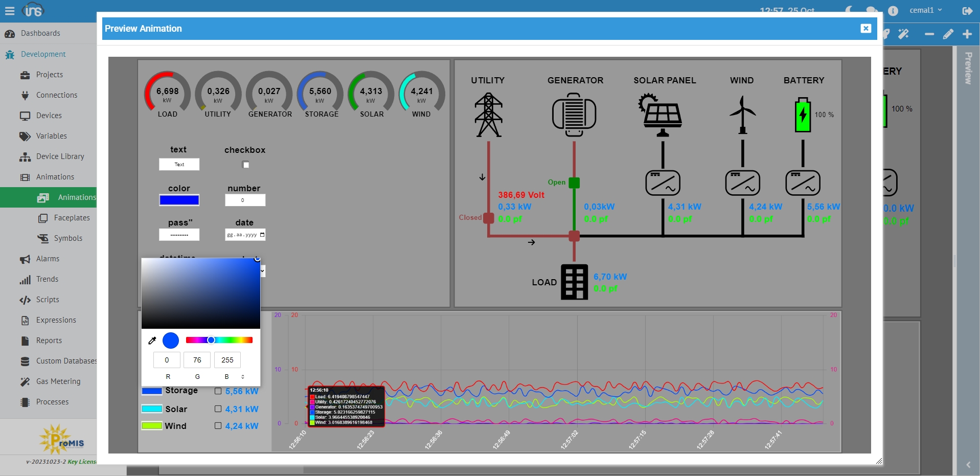Pick a color with the eyedropper tool
980x476 pixels.
tap(152, 341)
